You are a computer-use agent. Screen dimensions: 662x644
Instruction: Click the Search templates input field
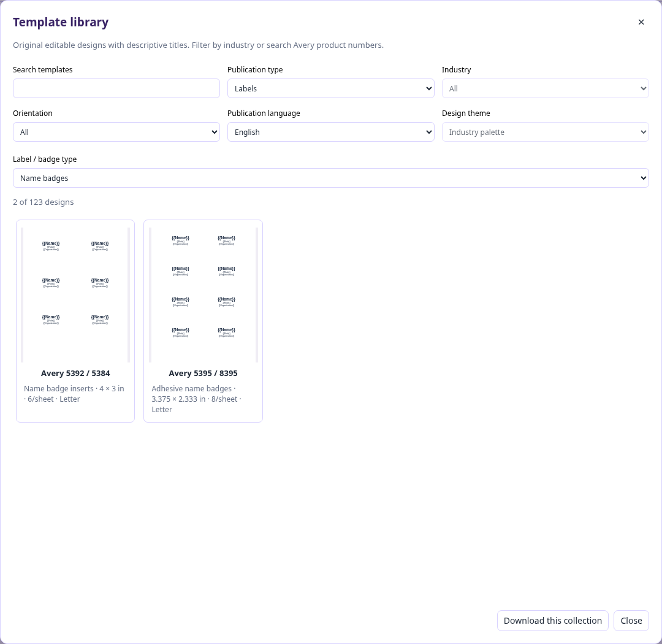coord(116,88)
